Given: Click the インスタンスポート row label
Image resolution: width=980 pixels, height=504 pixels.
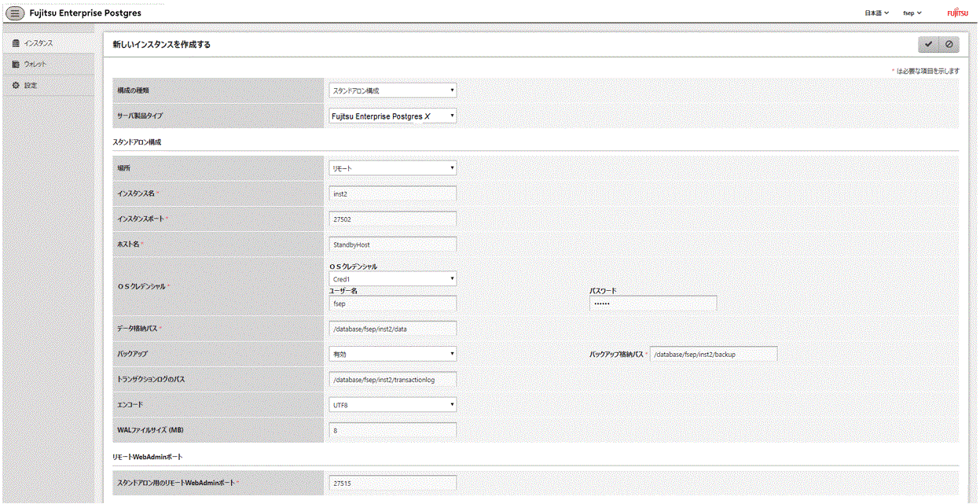Looking at the screenshot, I should pyautogui.click(x=142, y=219).
